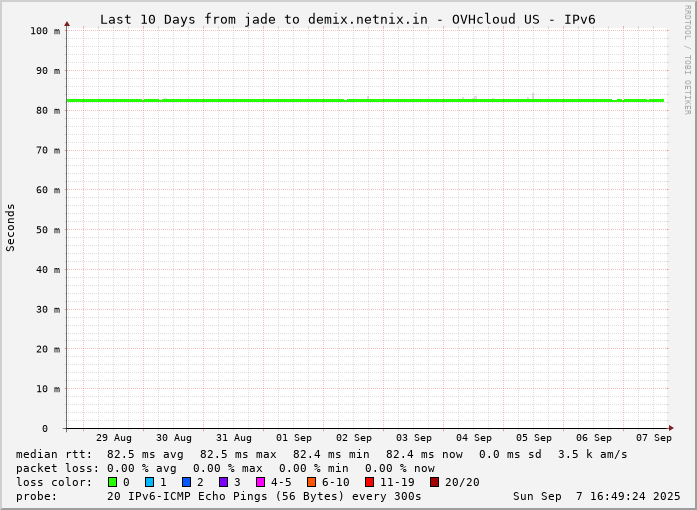Click the timestamp 'Sun Sep 7 16:49:24 2025'
Screen dimensions: 697x510
point(597,496)
